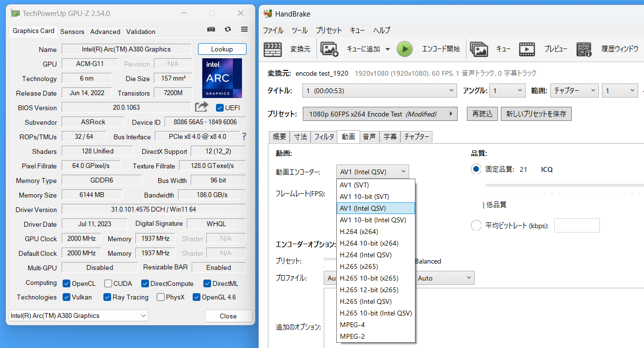644x348 pixels.
Task: Click the BIOS share/export arrow icon
Action: pyautogui.click(x=201, y=107)
